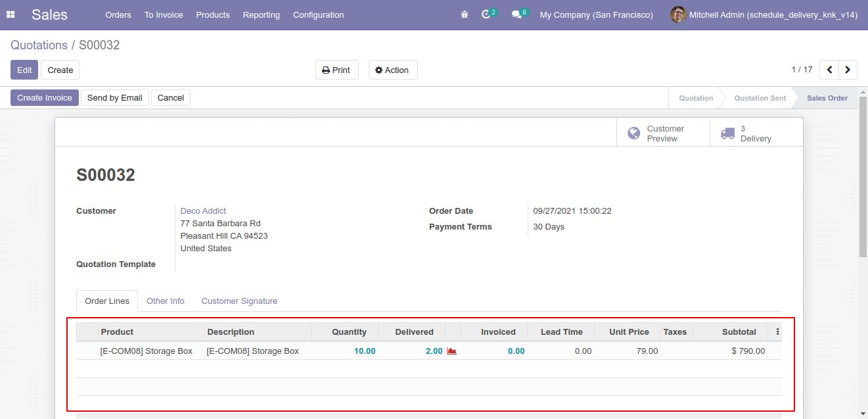Switch to the Customer Signature tab
The width and height of the screenshot is (868, 419).
239,301
